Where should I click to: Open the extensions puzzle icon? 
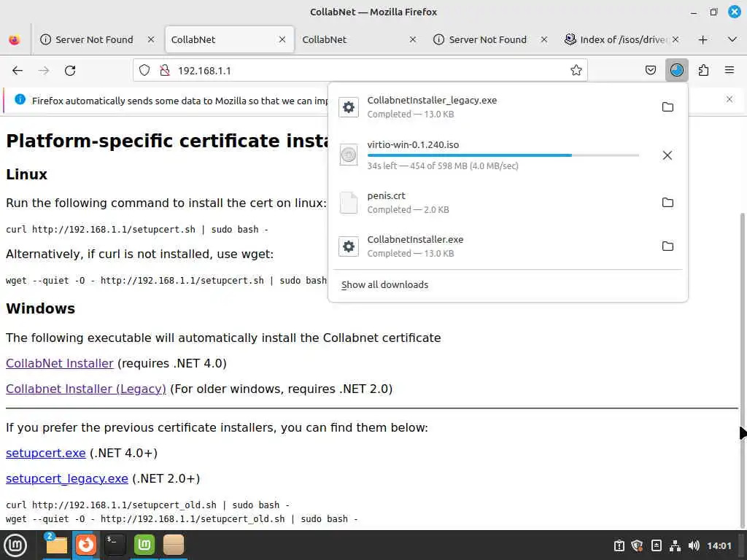pos(703,71)
